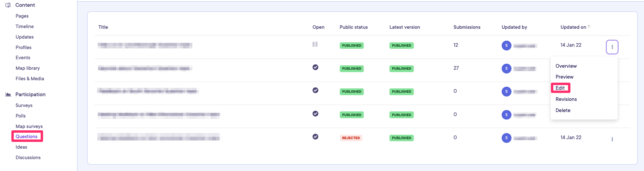Click the avatar in the first row

pyautogui.click(x=506, y=45)
